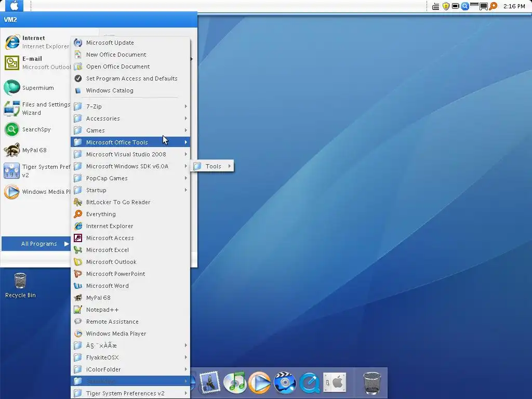
Task: Open MyPal 68 in programs list
Action: [x=130, y=298]
